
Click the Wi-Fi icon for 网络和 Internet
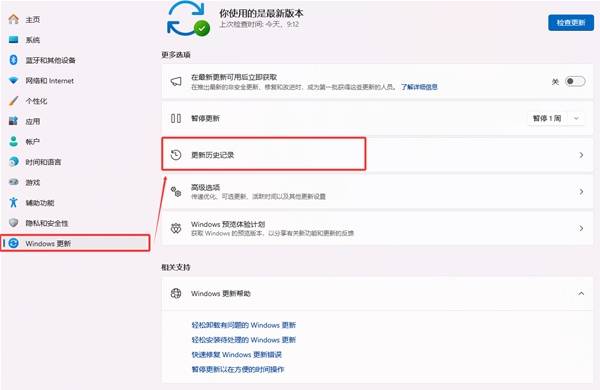13,80
